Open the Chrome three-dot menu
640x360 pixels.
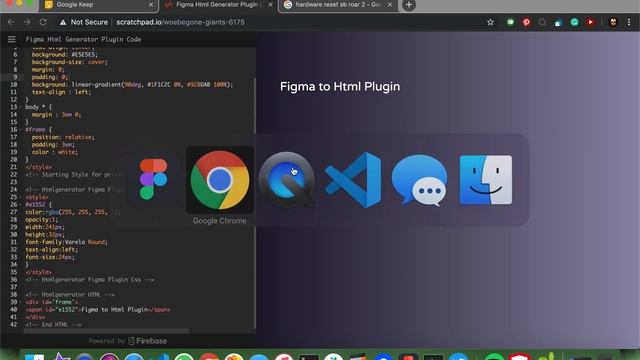629,22
